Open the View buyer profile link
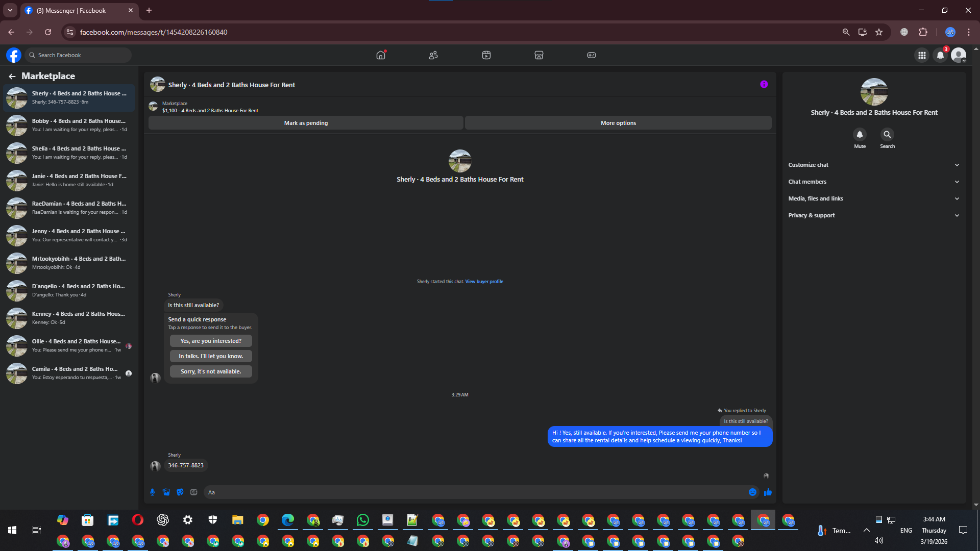 click(484, 282)
